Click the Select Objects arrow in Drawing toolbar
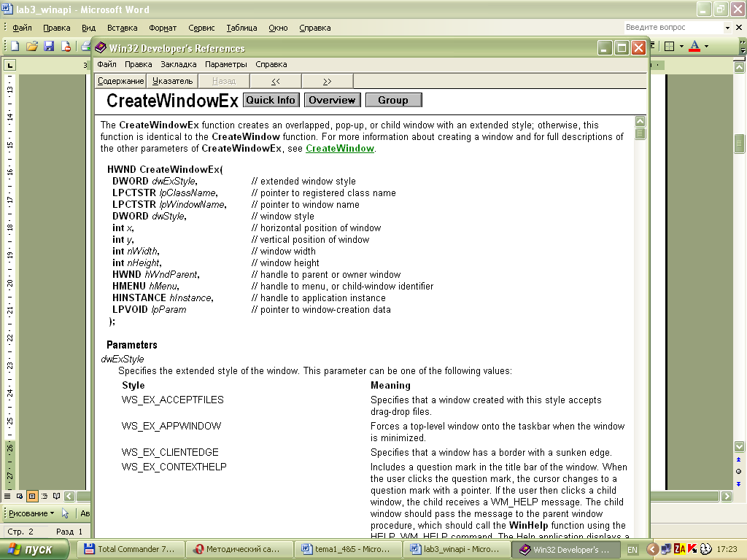747x560 pixels. (x=65, y=513)
